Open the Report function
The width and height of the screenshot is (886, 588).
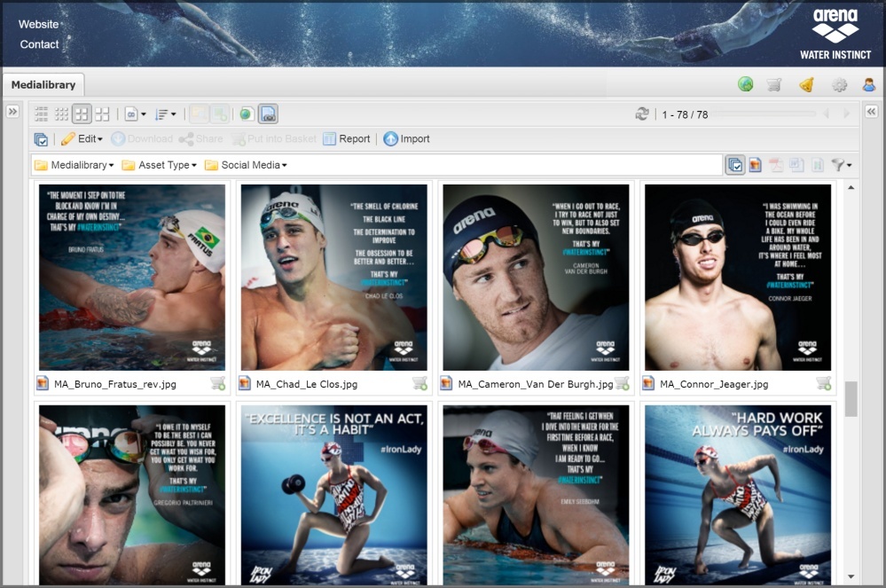(347, 139)
